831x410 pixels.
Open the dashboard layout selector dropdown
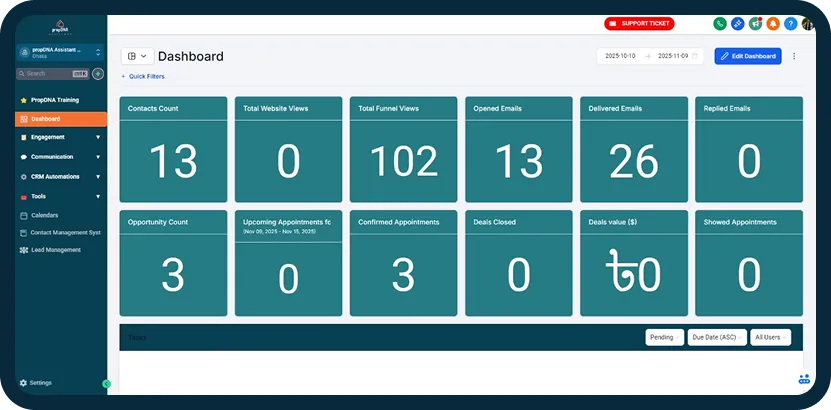[x=137, y=56]
